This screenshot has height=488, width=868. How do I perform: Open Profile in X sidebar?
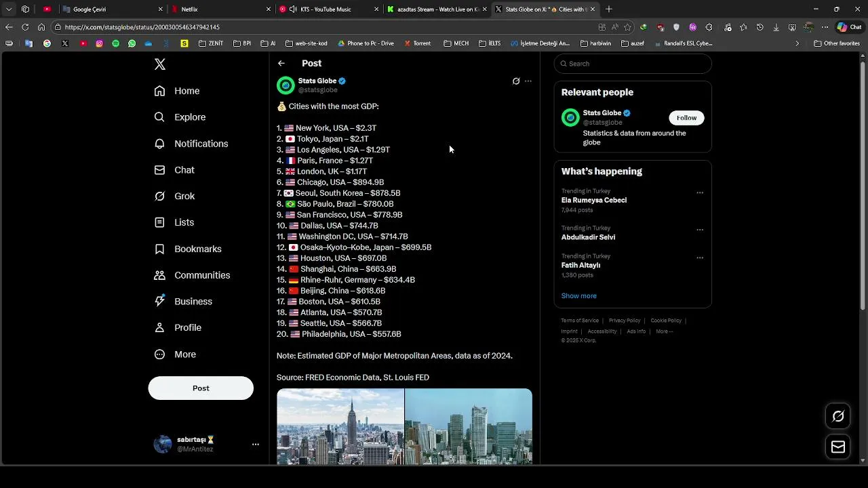coord(178,327)
